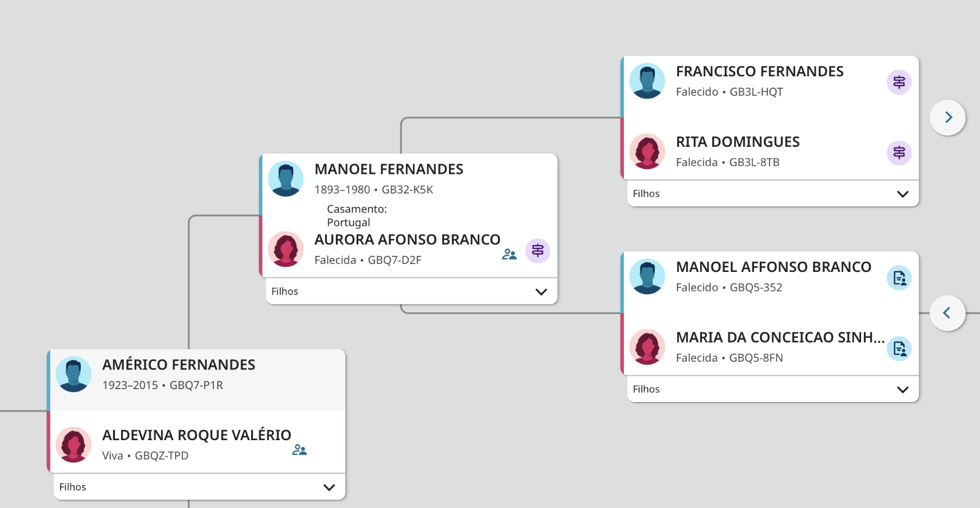The height and width of the screenshot is (508, 980).
Task: Open Américo Fernandes person card
Action: (178, 365)
